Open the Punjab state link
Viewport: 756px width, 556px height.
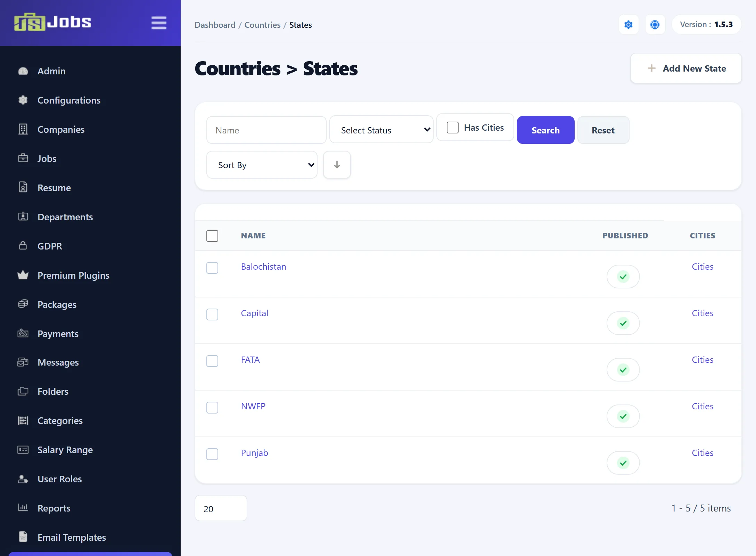(x=255, y=453)
